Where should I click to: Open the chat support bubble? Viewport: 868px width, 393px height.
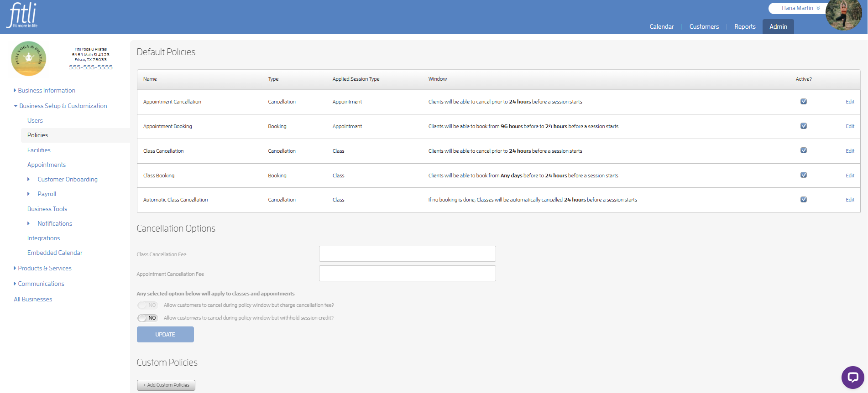click(852, 377)
